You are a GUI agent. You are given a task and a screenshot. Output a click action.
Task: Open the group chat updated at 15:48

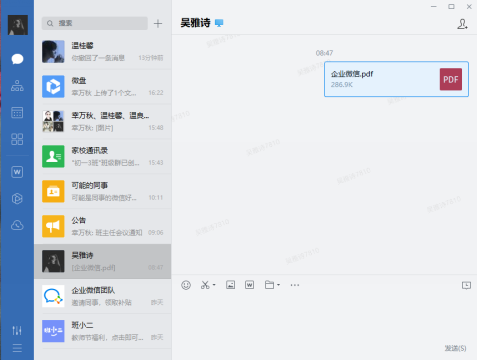pyautogui.click(x=103, y=122)
